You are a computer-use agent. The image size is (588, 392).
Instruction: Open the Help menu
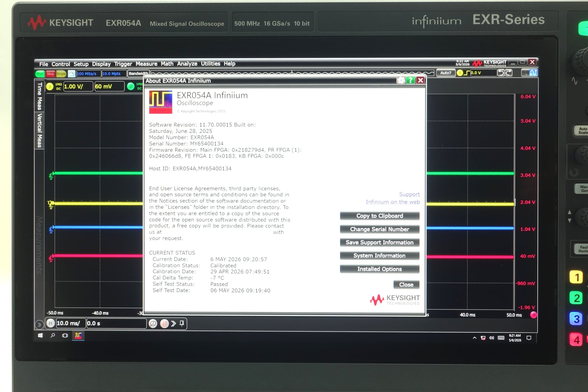click(x=229, y=63)
